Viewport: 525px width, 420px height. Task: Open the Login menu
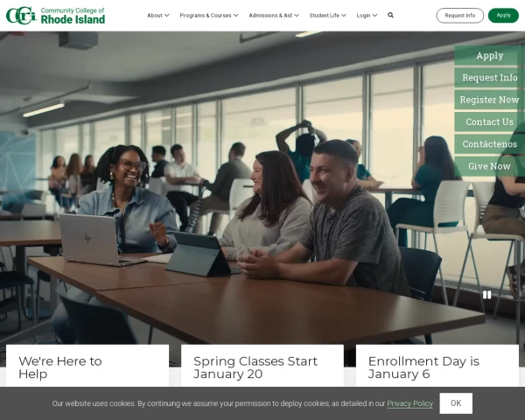click(x=367, y=15)
